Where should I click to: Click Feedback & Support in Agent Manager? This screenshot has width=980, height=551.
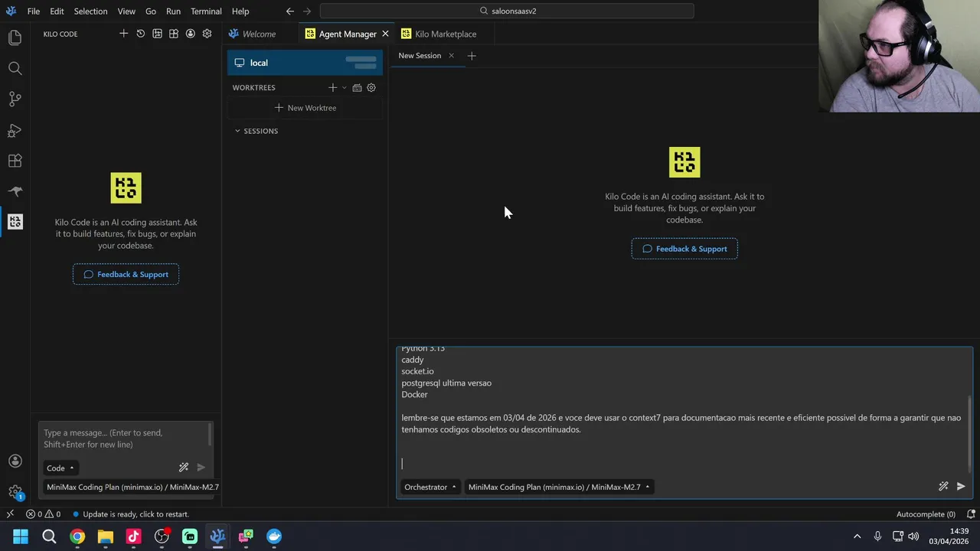684,249
